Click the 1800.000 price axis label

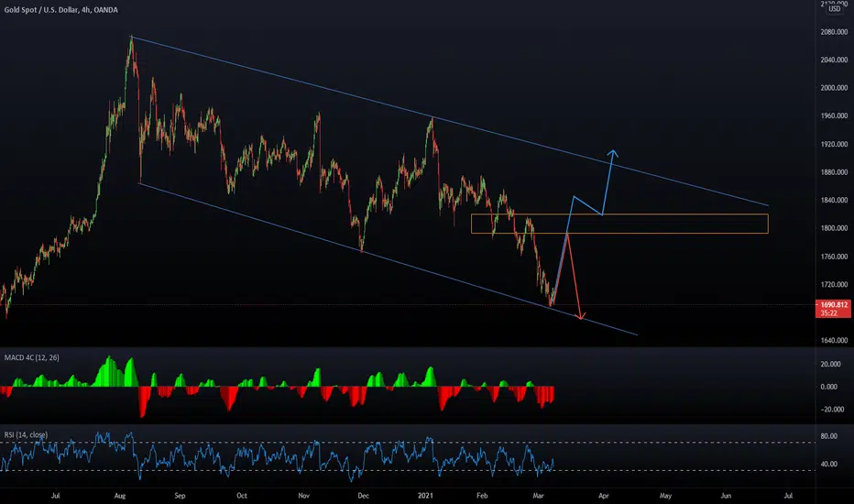834,228
